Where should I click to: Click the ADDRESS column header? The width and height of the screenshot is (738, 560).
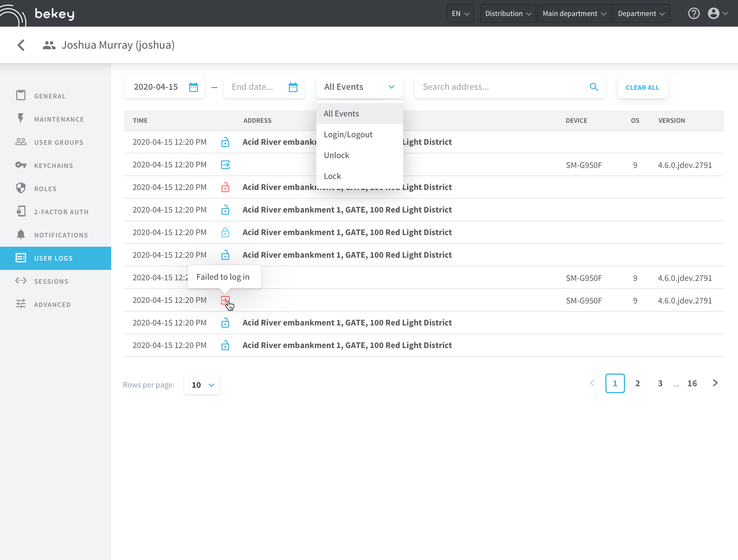click(x=257, y=120)
